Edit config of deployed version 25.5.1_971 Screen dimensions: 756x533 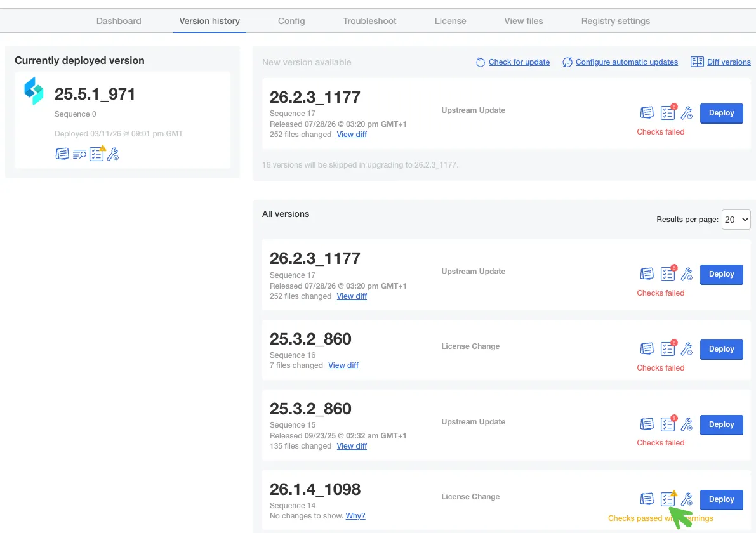point(113,154)
